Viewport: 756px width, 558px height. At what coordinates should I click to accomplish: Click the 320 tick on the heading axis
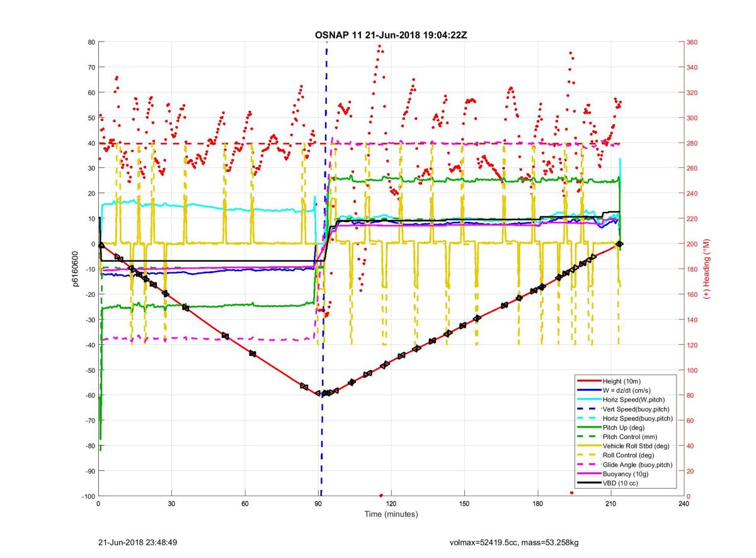tap(692, 93)
